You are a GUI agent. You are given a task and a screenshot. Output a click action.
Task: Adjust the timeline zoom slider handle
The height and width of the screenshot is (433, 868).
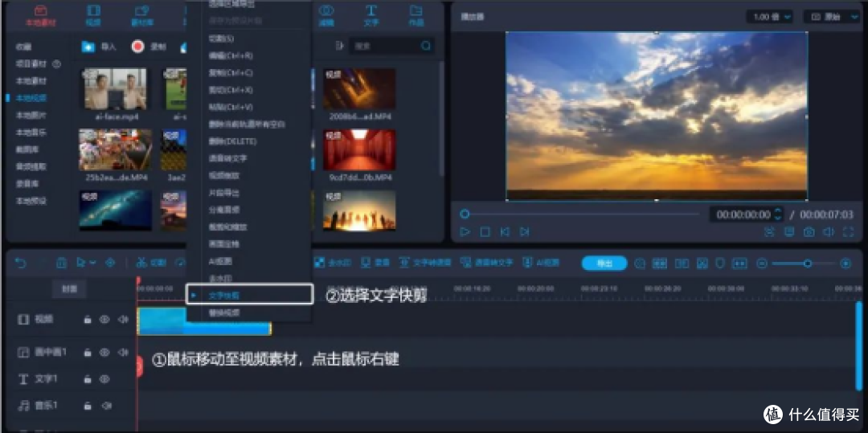[808, 263]
